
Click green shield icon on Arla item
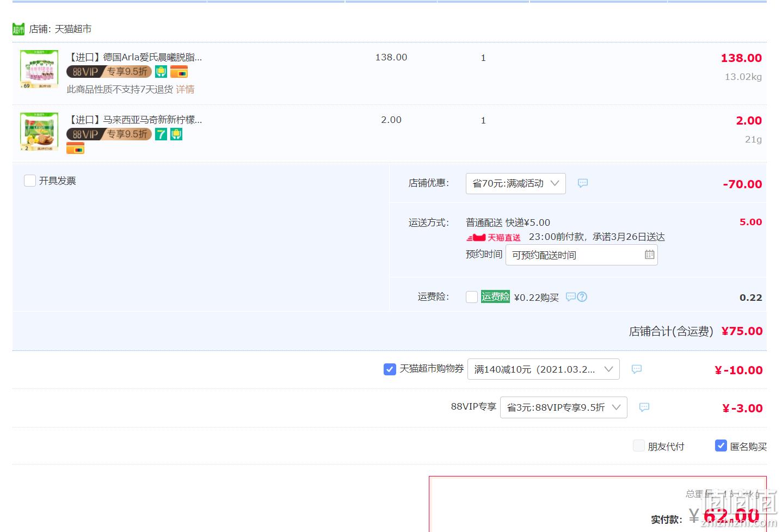[x=161, y=72]
